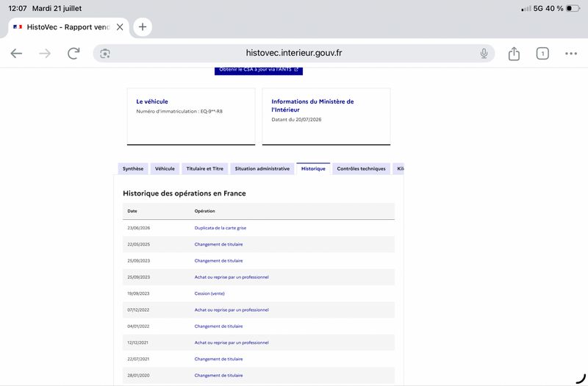Go back with the browser back arrow
Screen dimensions: 588x386
16,54
